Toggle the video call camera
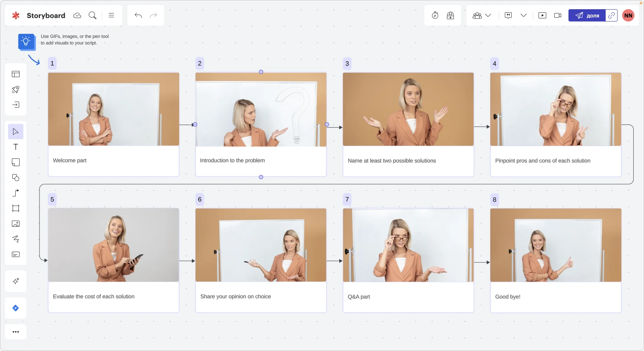The width and height of the screenshot is (644, 351). coord(558,15)
